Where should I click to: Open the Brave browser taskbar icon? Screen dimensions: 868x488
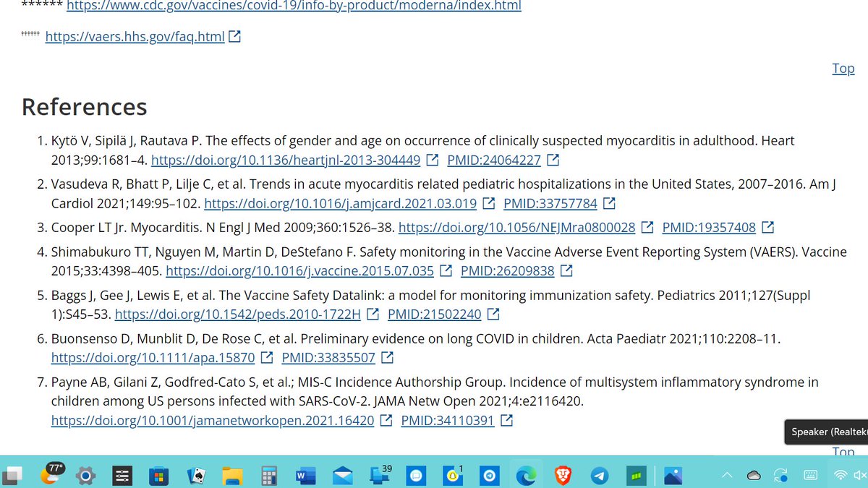click(563, 476)
